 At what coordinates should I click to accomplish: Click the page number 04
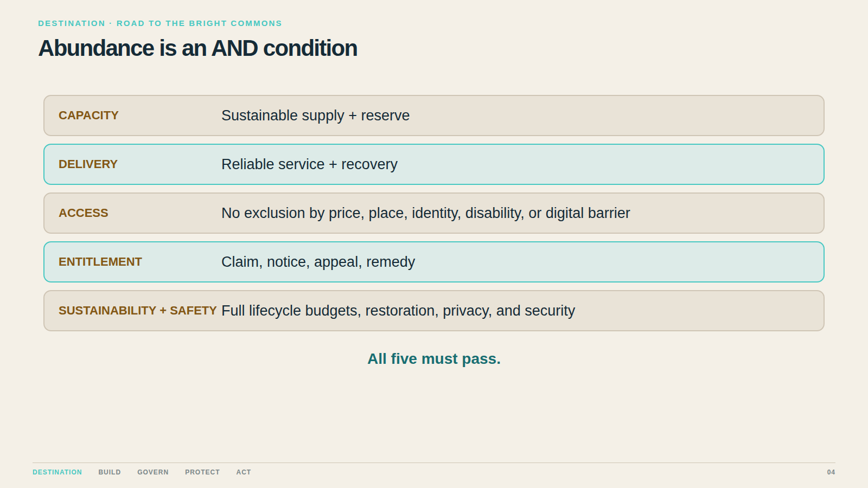tap(831, 472)
